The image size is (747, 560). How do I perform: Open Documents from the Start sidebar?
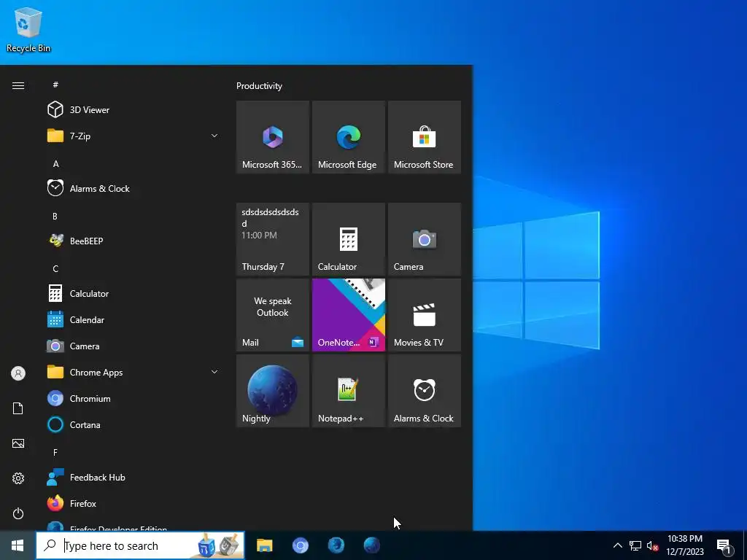pos(18,408)
